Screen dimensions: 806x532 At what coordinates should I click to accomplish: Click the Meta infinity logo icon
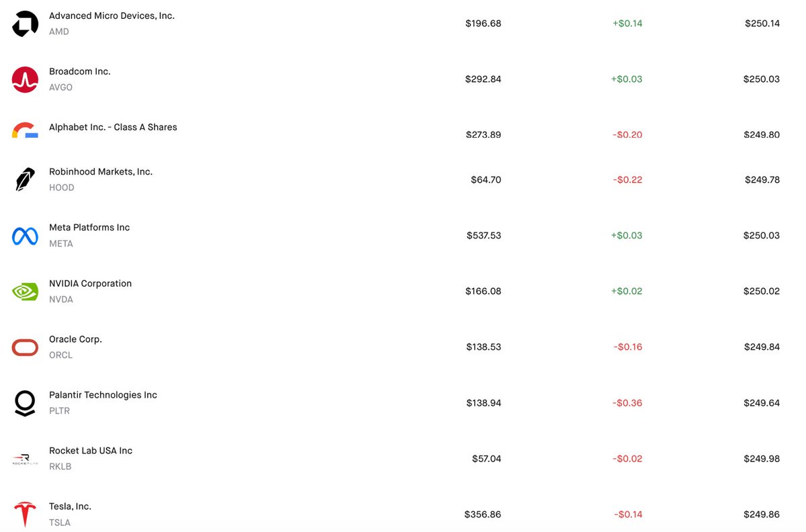pyautogui.click(x=25, y=236)
